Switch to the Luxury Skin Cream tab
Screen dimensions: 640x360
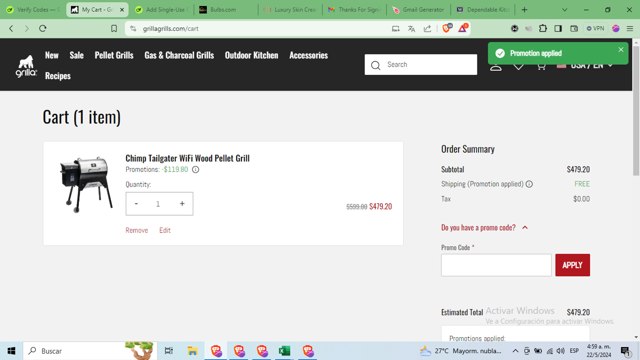pos(291,9)
